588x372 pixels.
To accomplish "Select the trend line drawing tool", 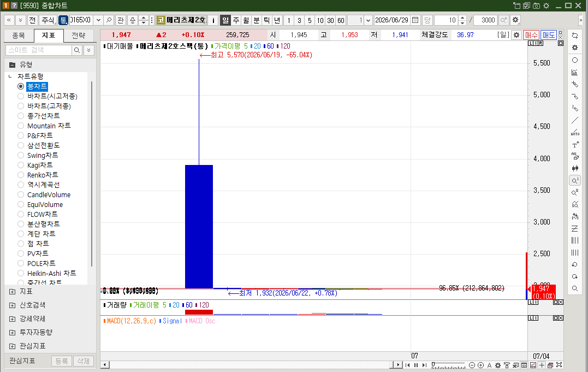I will coord(575,121).
